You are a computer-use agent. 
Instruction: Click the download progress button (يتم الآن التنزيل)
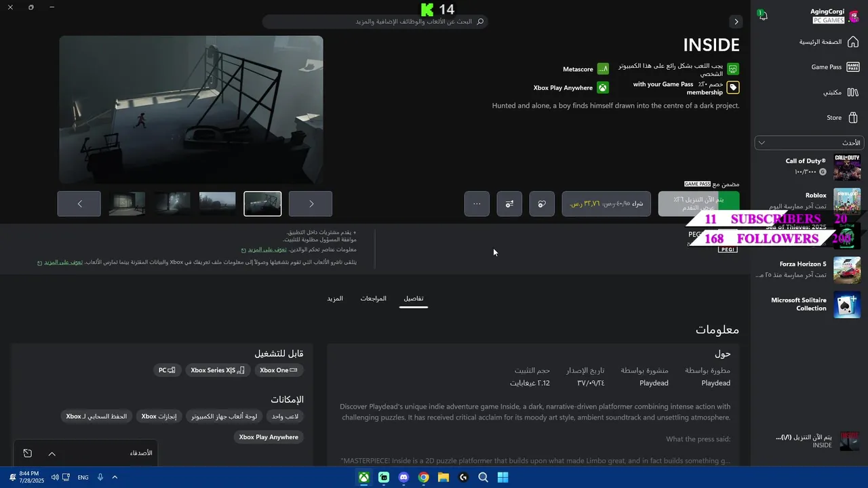[x=698, y=204]
